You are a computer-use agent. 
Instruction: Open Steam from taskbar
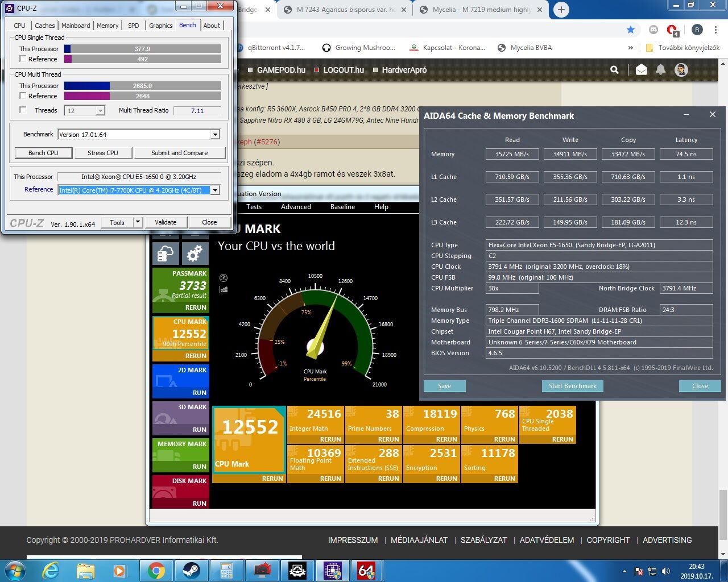[x=191, y=571]
